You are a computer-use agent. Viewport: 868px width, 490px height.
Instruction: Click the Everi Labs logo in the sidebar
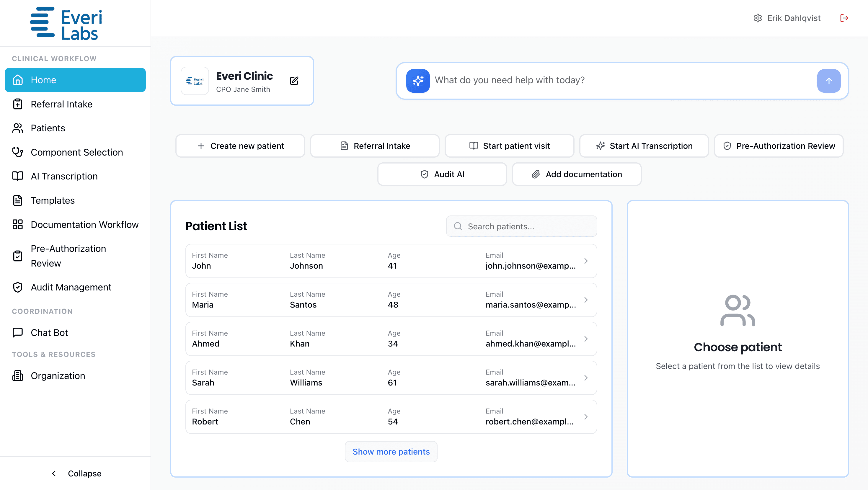click(66, 24)
